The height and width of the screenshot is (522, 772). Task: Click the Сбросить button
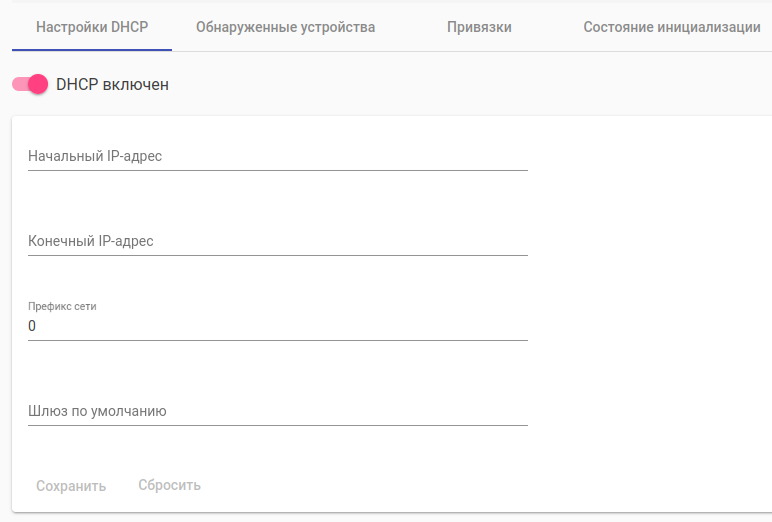point(169,486)
